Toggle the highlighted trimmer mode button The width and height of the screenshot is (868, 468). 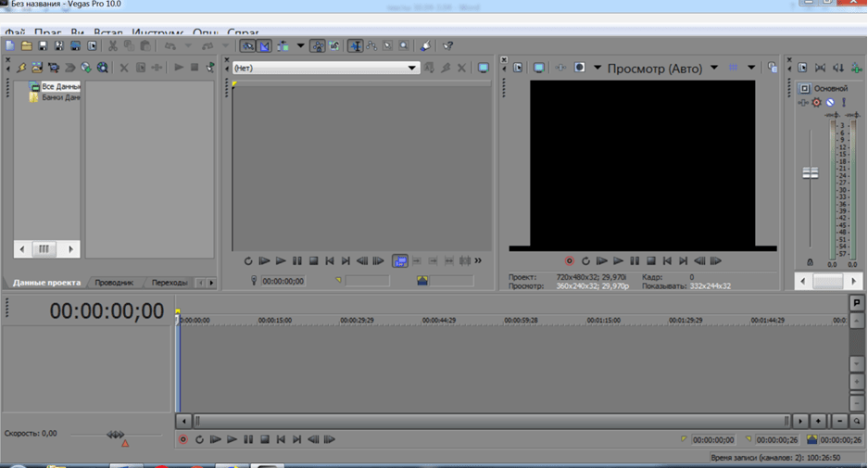[399, 261]
